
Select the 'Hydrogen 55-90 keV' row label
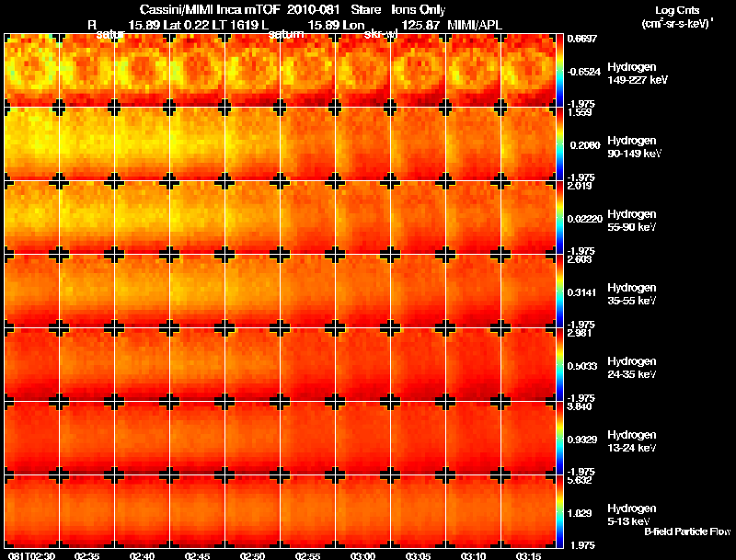631,221
